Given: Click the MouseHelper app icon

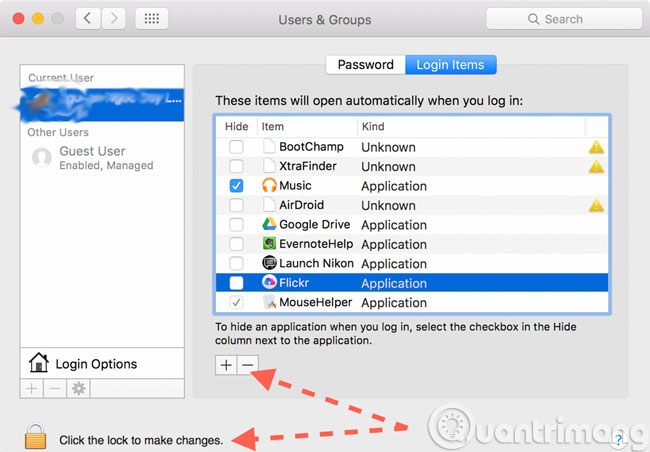Looking at the screenshot, I should [x=269, y=302].
